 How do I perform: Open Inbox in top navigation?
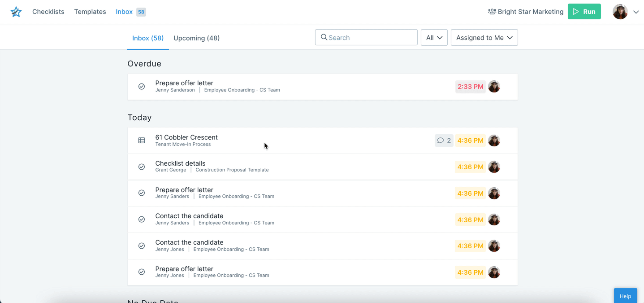tap(124, 12)
